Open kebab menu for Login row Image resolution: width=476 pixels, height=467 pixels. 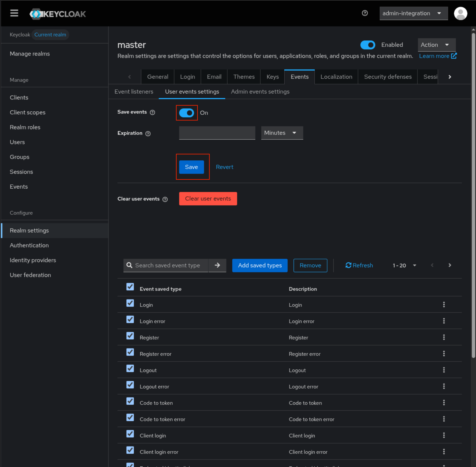pyautogui.click(x=444, y=305)
